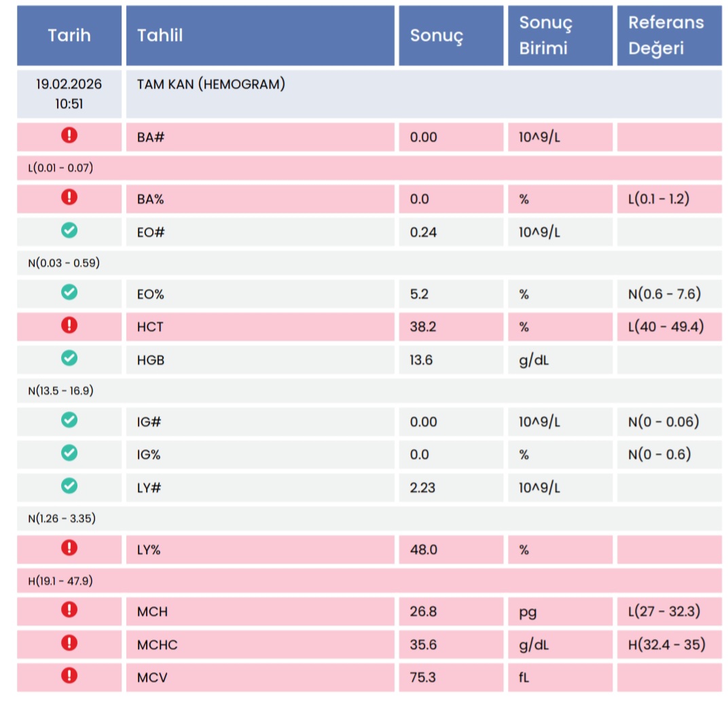
Task: Click the red alert icon beside LY%
Action: point(69,548)
